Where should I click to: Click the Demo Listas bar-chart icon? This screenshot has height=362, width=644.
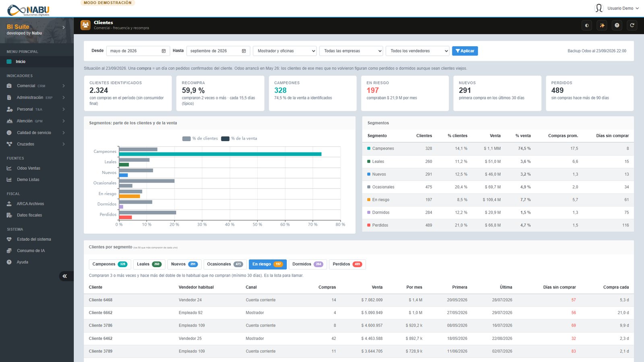9,179
